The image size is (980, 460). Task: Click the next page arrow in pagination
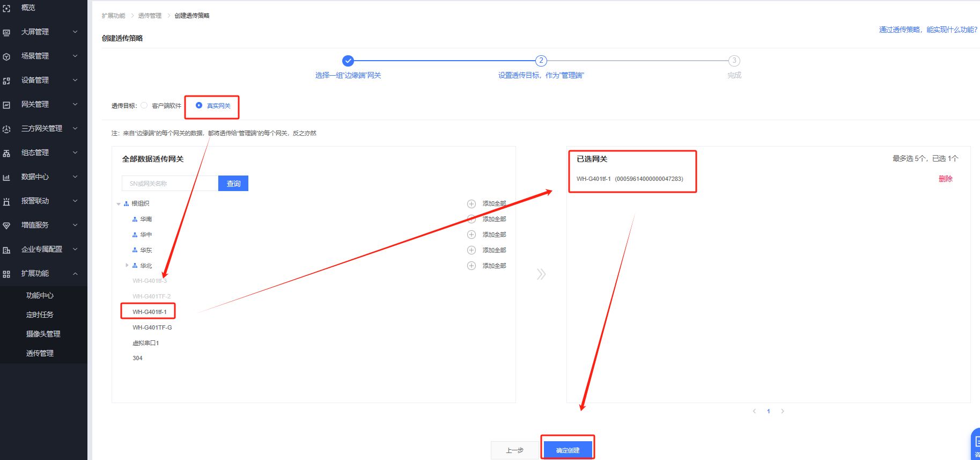coord(783,412)
